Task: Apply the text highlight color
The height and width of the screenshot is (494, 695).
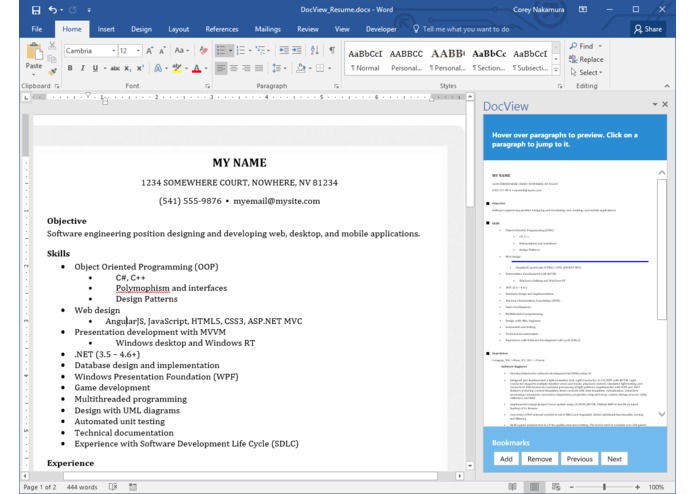Action: coord(177,68)
